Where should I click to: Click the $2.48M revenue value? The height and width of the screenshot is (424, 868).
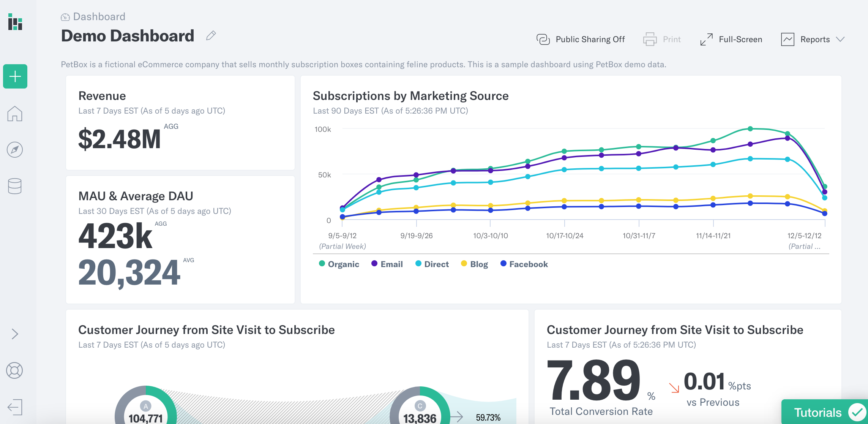[x=120, y=139]
